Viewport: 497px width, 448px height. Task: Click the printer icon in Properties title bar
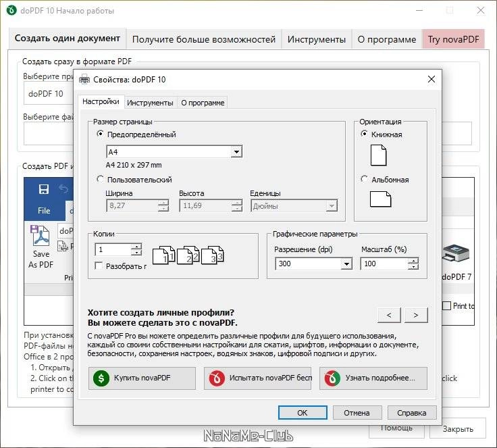(x=84, y=79)
